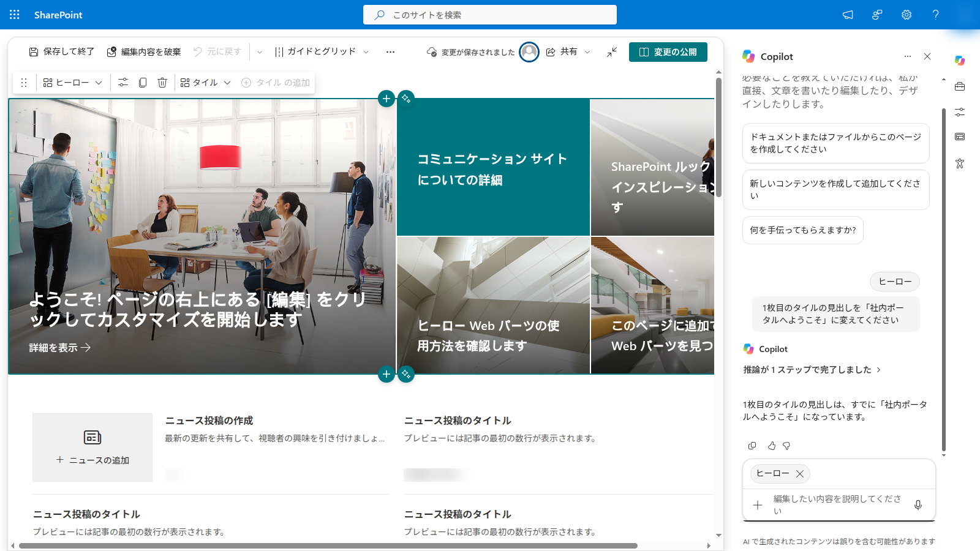This screenshot has width=980, height=551.
Task: Open Guides and grid (ガイドとグリッド) dropdown
Action: pyautogui.click(x=321, y=52)
